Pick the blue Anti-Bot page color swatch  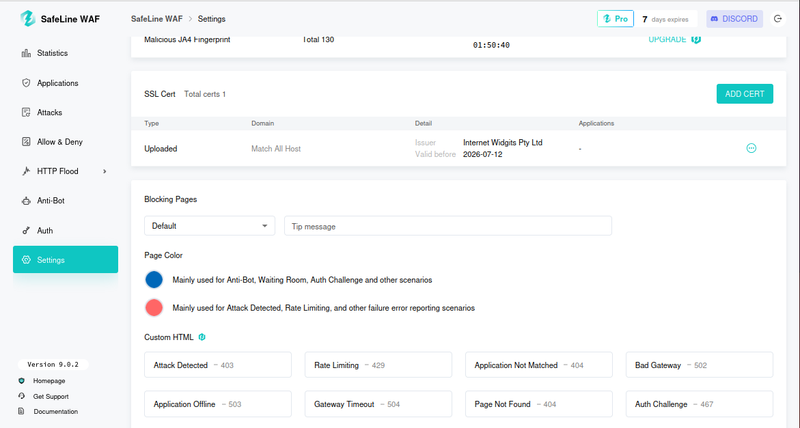[154, 280]
